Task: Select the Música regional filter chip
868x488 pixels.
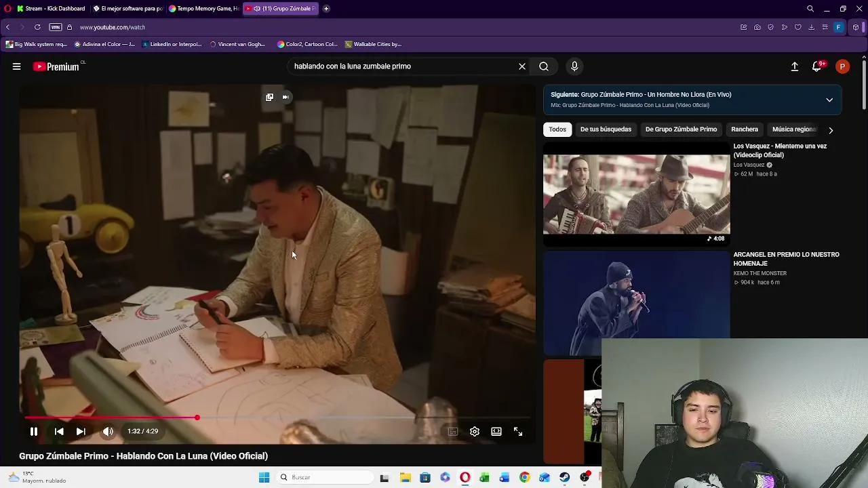Action: click(794, 129)
